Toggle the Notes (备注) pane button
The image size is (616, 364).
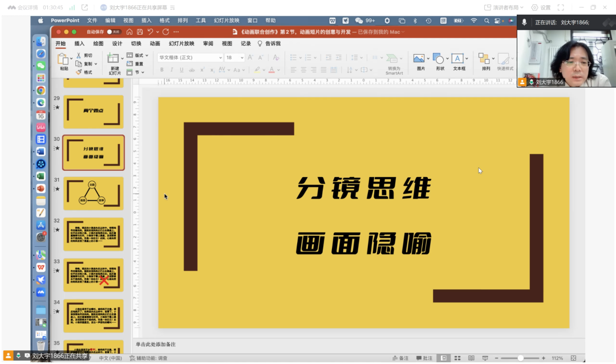click(x=399, y=358)
